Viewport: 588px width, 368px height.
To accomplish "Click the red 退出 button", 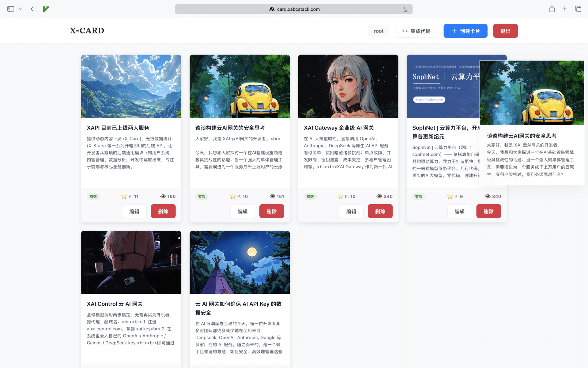I will pyautogui.click(x=505, y=31).
